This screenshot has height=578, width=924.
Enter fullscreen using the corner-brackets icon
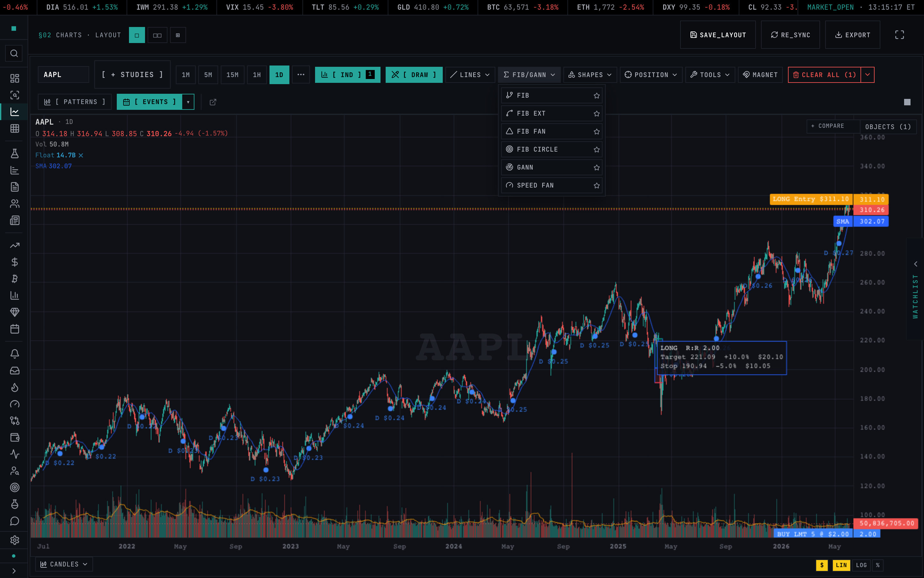coord(900,35)
